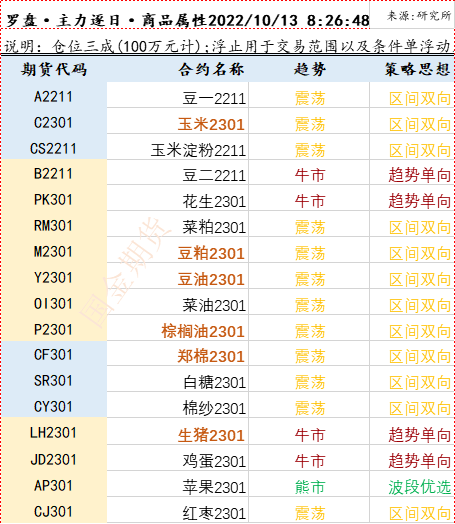Click contract name 鸡蛋2301
455x524 pixels.
pos(214,462)
